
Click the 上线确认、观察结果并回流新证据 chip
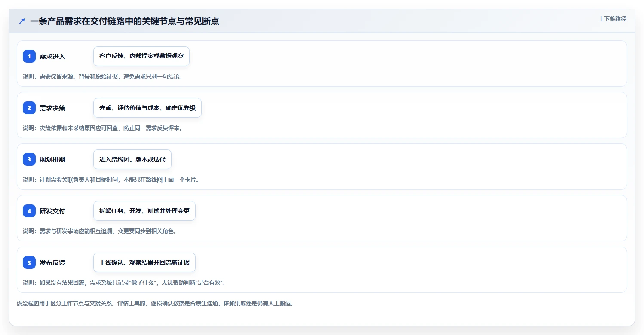tap(144, 262)
